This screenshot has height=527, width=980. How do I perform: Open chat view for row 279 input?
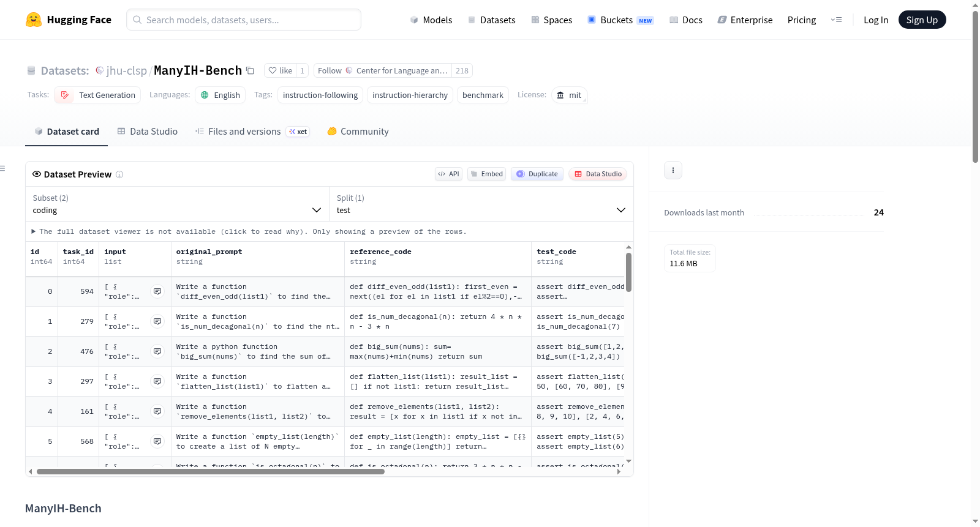click(x=157, y=321)
